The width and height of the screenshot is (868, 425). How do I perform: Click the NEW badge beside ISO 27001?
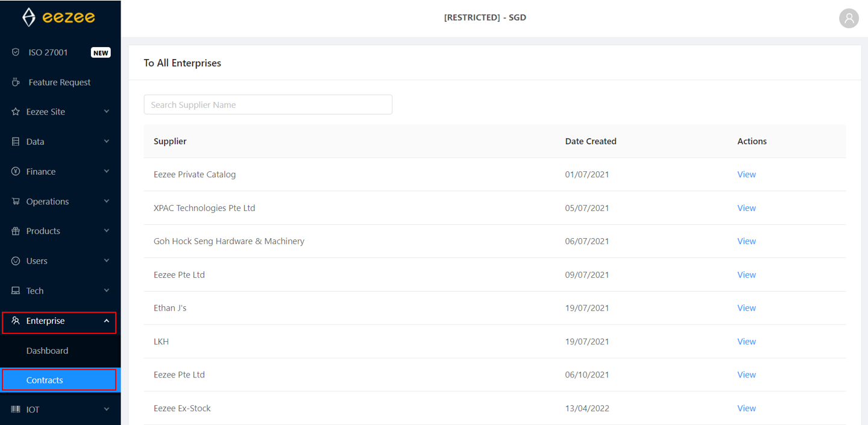coord(101,52)
